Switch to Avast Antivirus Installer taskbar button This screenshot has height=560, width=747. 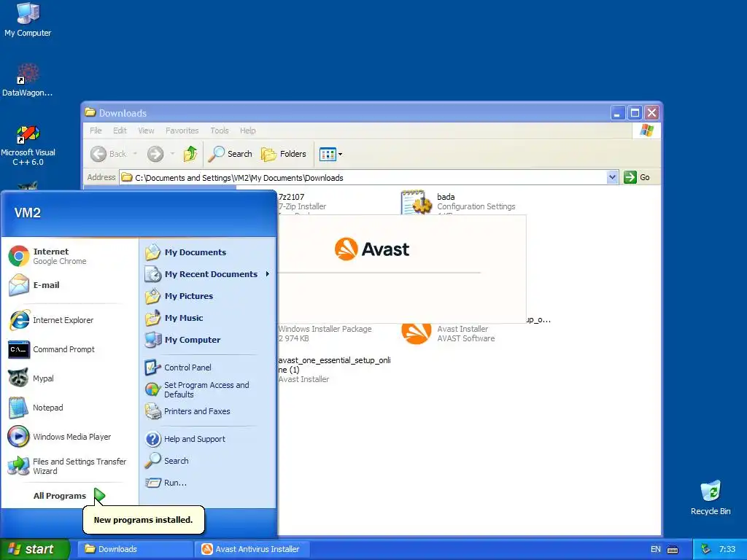(252, 549)
